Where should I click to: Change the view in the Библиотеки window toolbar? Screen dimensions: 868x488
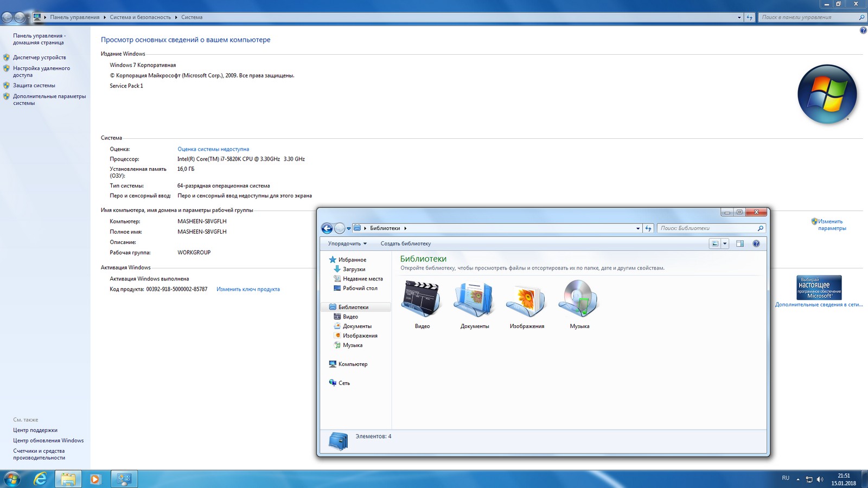(715, 243)
